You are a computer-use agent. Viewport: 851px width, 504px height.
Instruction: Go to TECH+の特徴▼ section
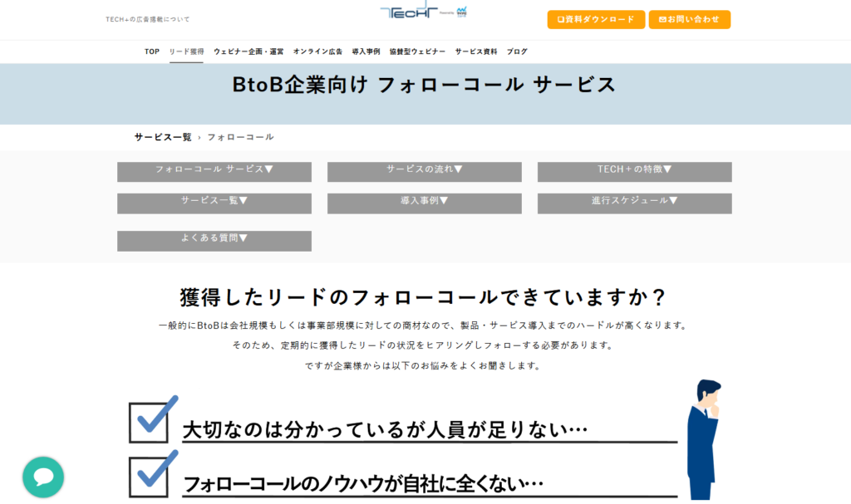coord(634,171)
